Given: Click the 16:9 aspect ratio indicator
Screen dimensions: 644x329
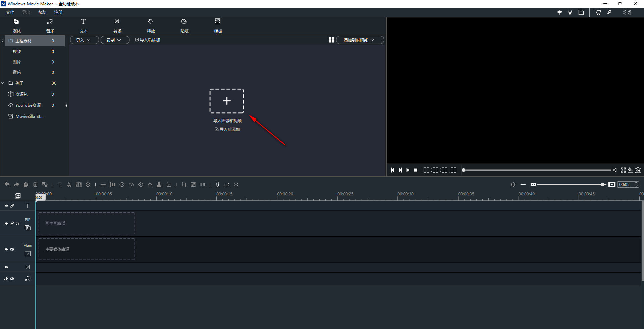Looking at the screenshot, I should click(x=627, y=12).
